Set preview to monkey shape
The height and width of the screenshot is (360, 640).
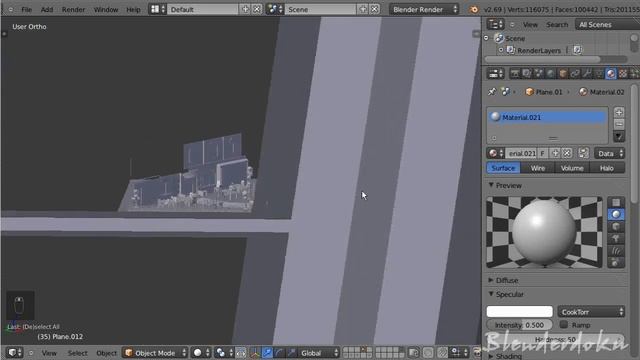point(616,238)
